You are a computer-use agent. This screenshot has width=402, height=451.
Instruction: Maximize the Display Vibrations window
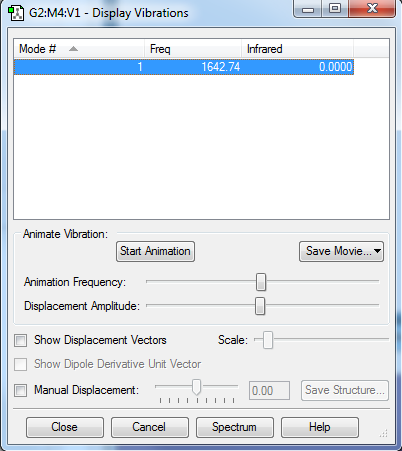335,8
